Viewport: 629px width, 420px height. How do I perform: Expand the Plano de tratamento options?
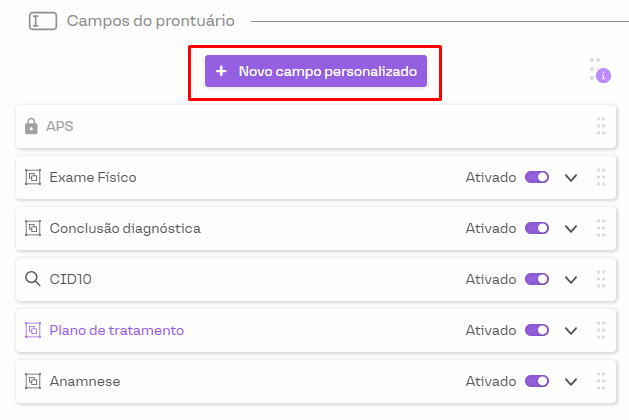[571, 330]
